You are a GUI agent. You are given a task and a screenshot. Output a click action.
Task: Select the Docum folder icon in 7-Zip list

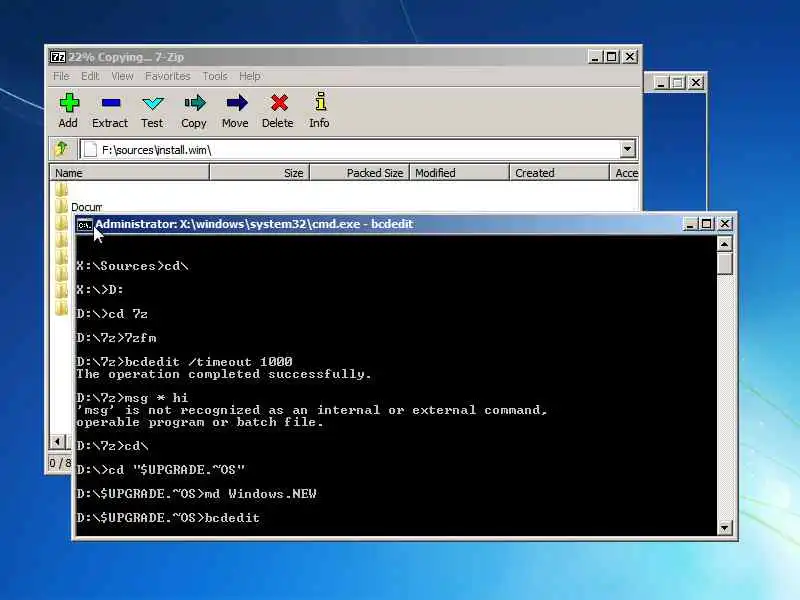(61, 206)
